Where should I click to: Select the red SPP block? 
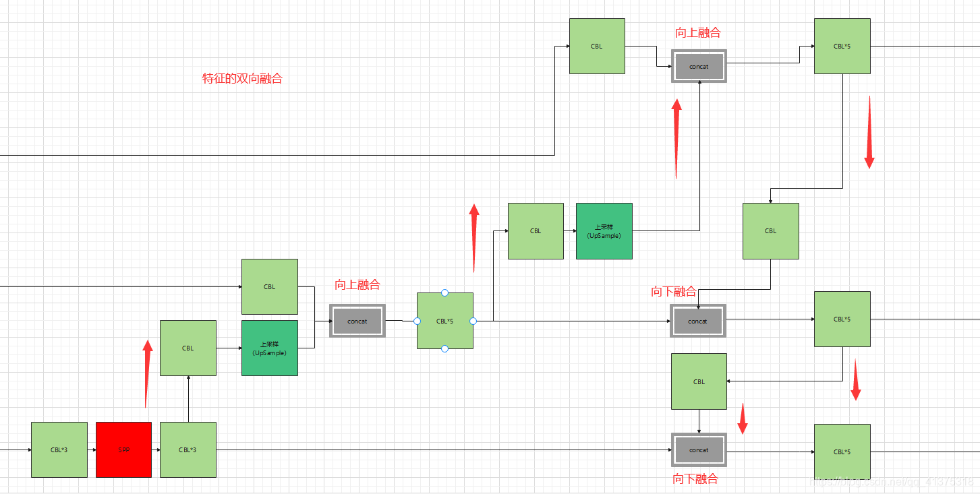tap(123, 450)
